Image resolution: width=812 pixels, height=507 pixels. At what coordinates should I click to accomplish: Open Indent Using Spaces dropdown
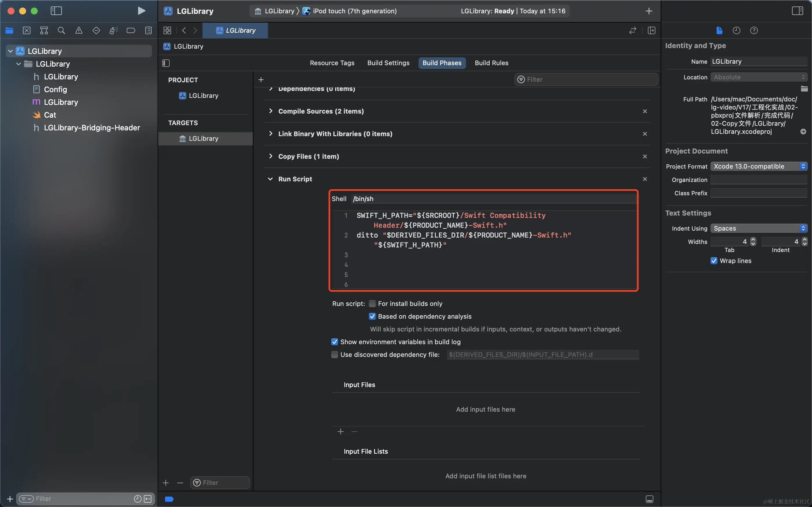(758, 228)
